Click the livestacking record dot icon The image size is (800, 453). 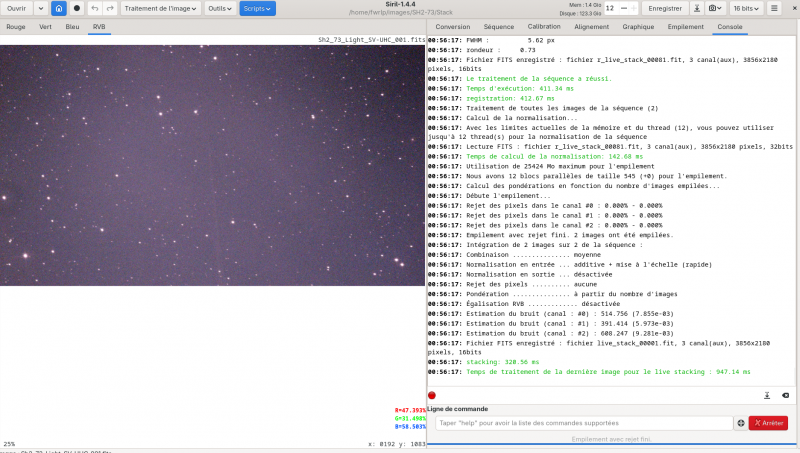point(77,8)
